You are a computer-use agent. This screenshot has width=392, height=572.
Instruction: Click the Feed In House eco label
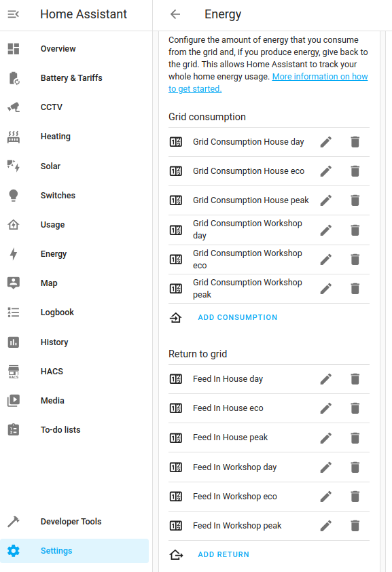(228, 408)
